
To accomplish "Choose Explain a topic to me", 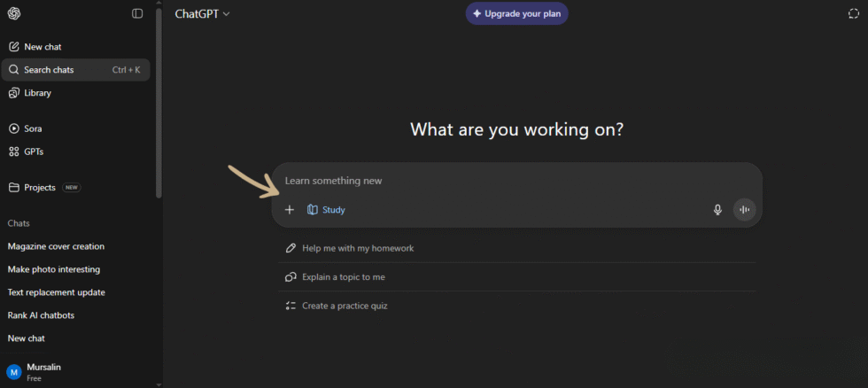I will tap(344, 277).
